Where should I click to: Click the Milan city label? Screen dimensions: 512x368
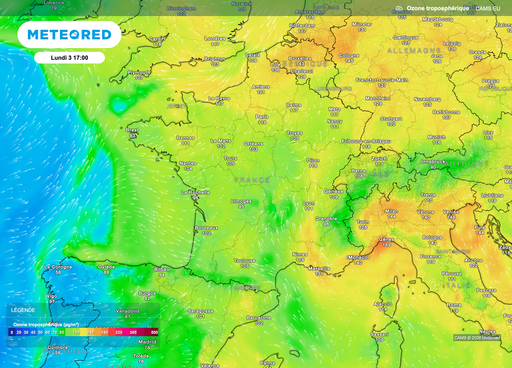[391, 211]
